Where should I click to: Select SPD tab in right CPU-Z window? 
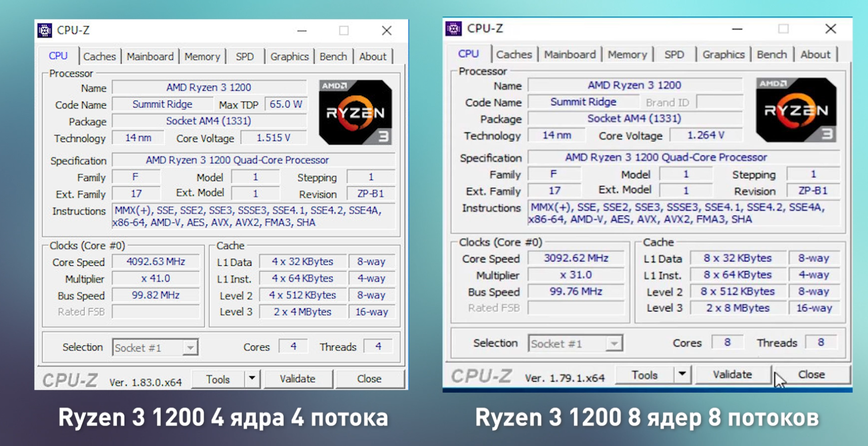pyautogui.click(x=674, y=54)
